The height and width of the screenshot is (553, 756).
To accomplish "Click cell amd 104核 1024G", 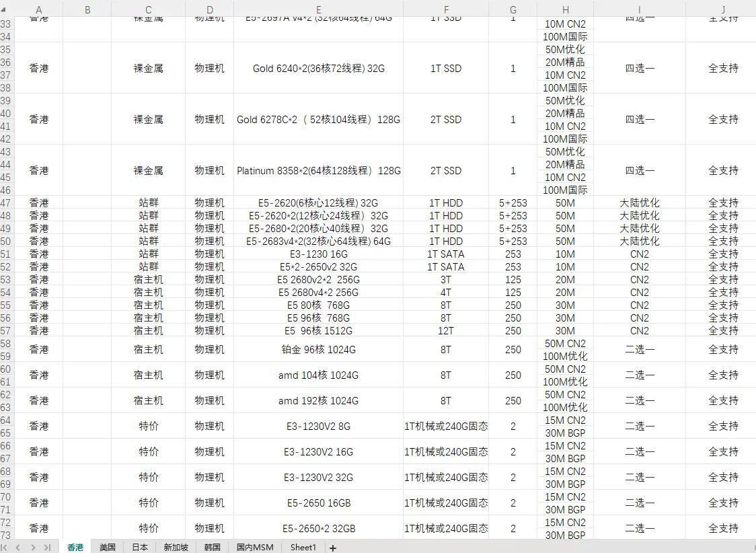I will click(319, 375).
